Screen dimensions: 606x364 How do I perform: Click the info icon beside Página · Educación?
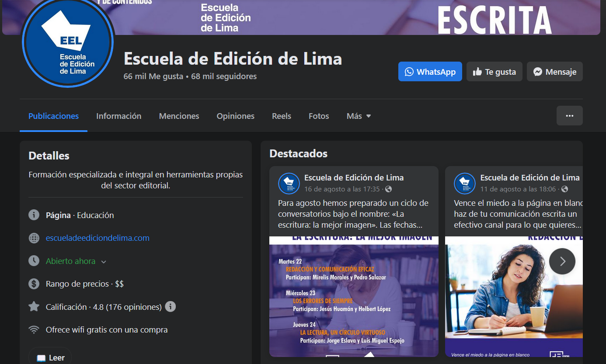(34, 215)
